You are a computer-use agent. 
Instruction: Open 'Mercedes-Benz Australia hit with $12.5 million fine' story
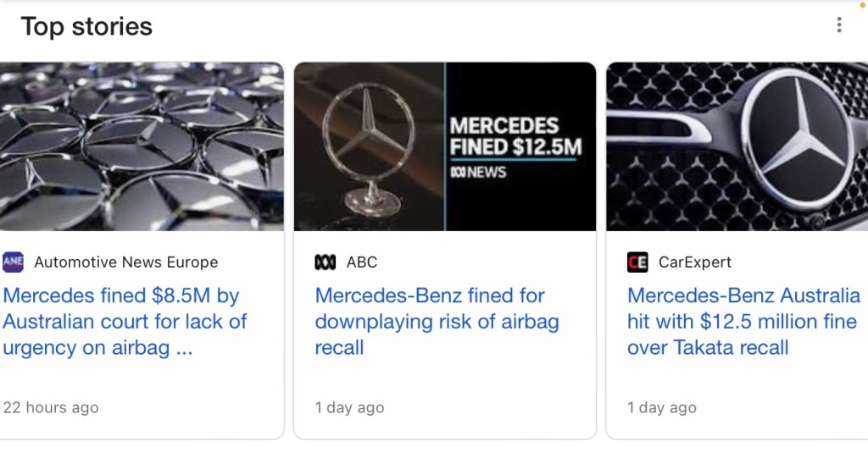pyautogui.click(x=743, y=322)
